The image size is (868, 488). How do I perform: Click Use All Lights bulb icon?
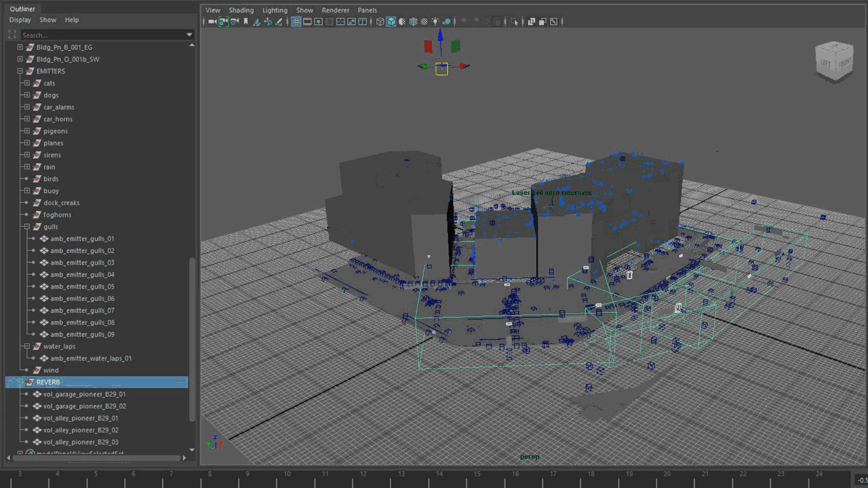[435, 22]
